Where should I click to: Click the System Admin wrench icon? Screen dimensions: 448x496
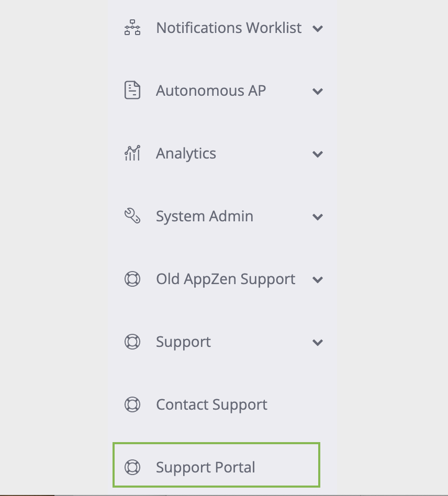pyautogui.click(x=132, y=216)
